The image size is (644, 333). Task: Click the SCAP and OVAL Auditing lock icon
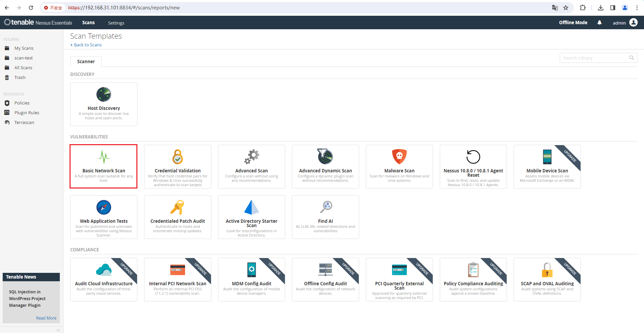(x=547, y=270)
